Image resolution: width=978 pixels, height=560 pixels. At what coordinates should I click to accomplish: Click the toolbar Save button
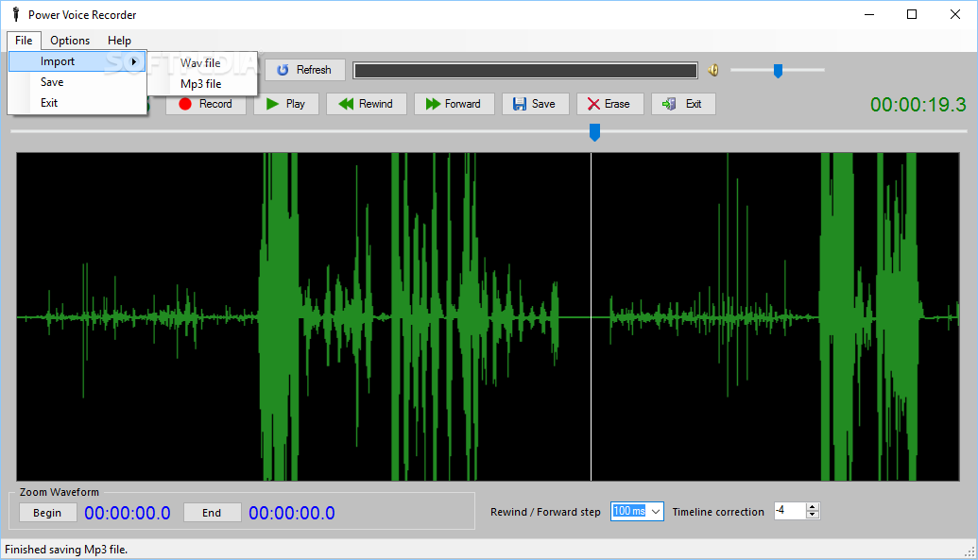[x=535, y=104]
